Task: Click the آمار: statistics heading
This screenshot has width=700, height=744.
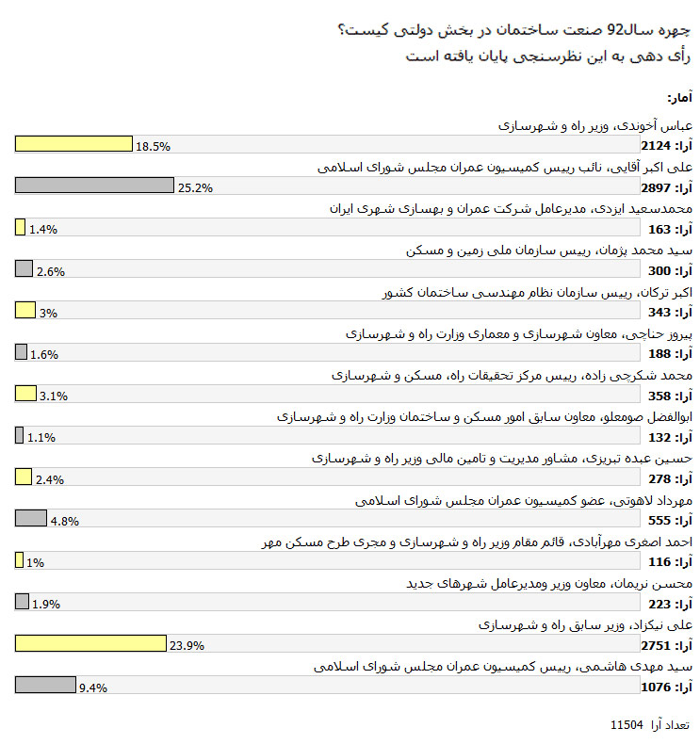Action: pyautogui.click(x=679, y=98)
